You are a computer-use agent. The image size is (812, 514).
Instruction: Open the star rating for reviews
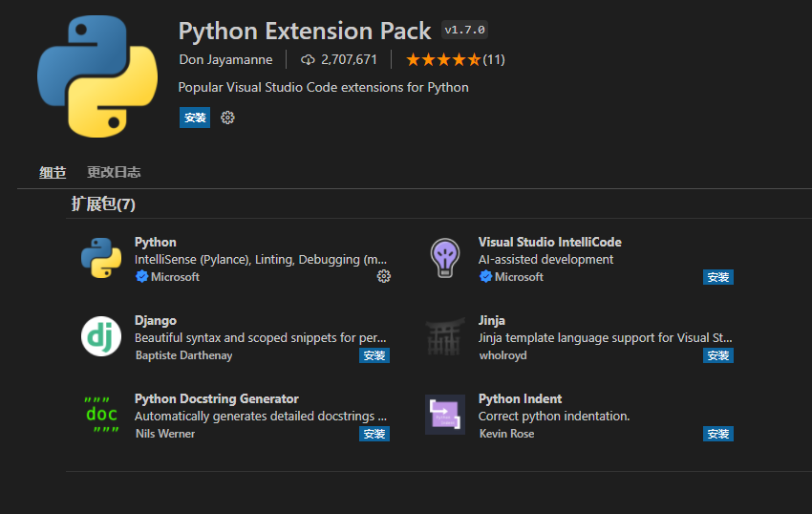(443, 59)
